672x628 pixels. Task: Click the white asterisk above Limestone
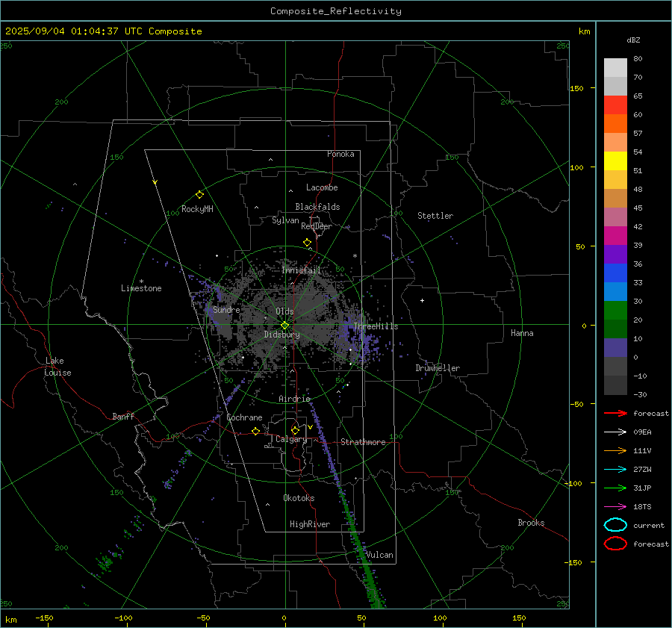[141, 282]
